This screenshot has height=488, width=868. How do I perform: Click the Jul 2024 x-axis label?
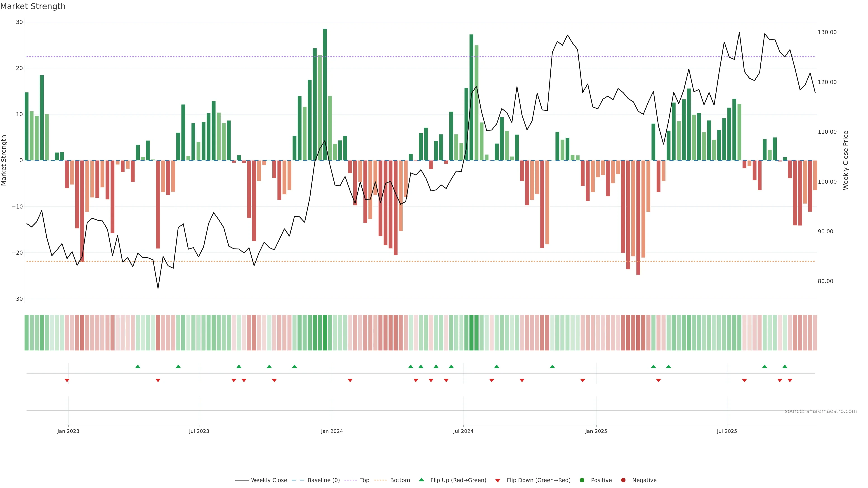point(463,431)
